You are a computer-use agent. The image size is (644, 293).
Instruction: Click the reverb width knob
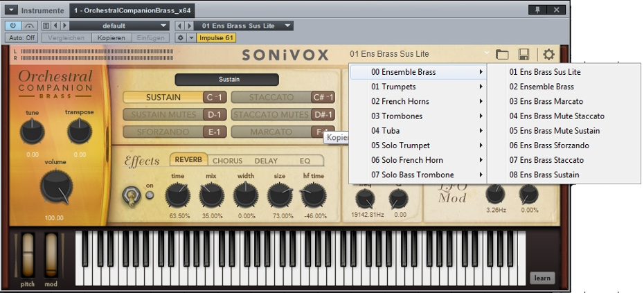point(246,195)
